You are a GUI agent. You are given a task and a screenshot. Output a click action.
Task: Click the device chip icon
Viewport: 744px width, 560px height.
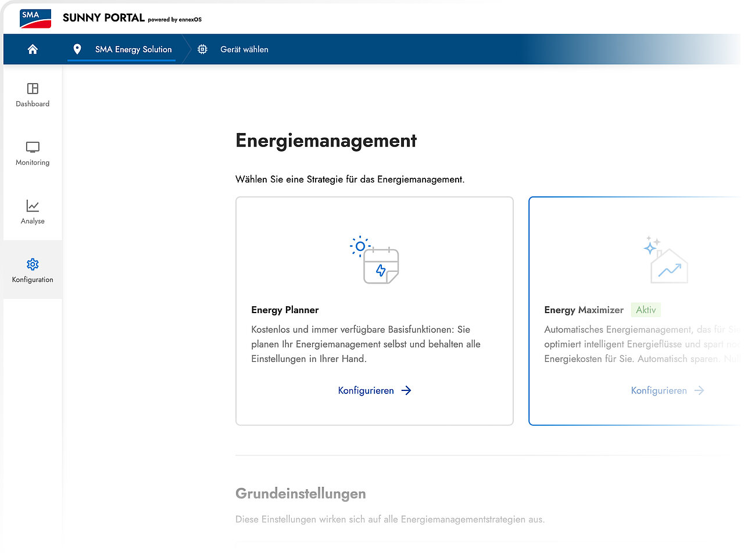(202, 49)
